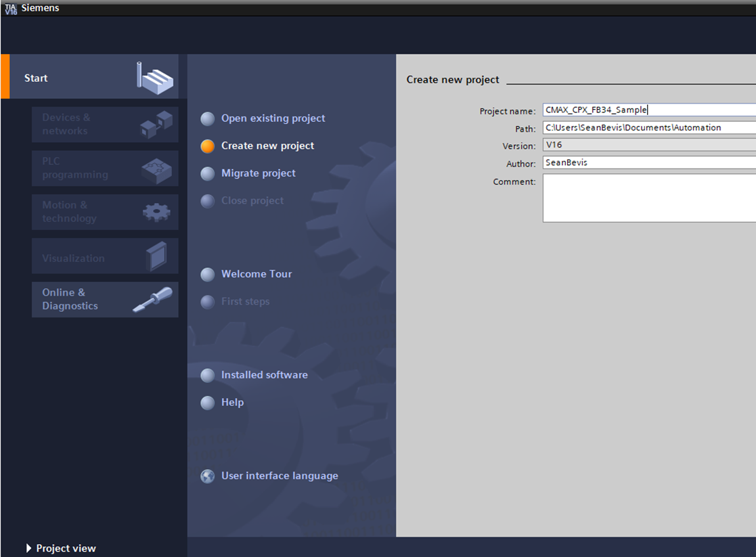Screen dimensions: 756x557
Task: Open the Visualization portal
Action: coord(105,256)
